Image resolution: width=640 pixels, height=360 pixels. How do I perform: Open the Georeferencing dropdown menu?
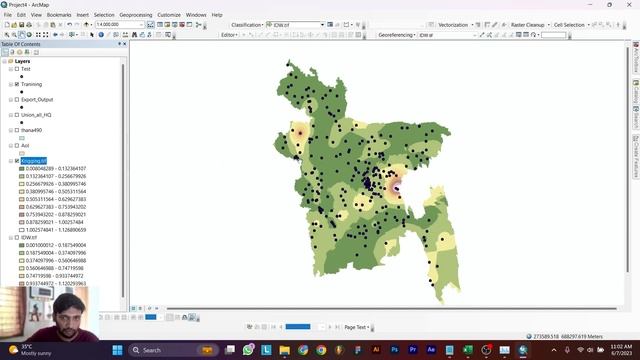click(397, 35)
